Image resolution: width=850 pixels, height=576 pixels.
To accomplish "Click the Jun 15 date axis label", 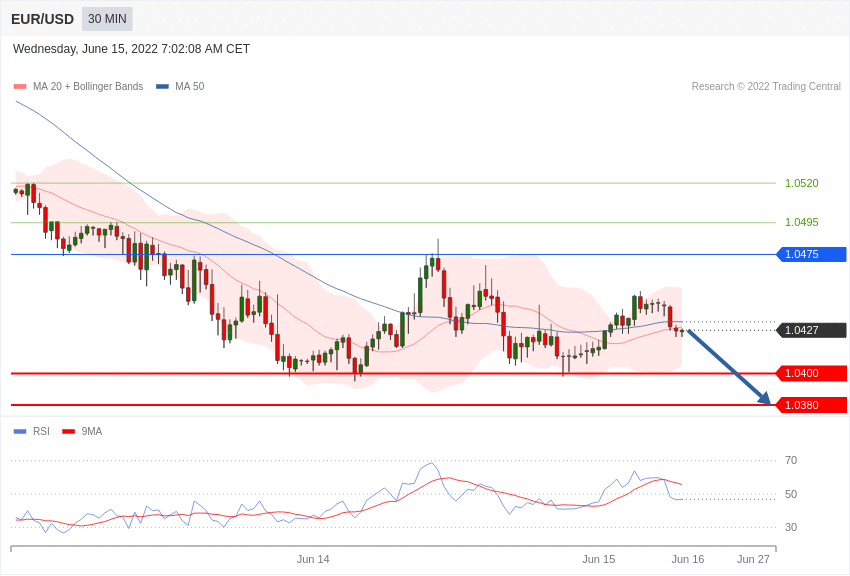I will (598, 559).
